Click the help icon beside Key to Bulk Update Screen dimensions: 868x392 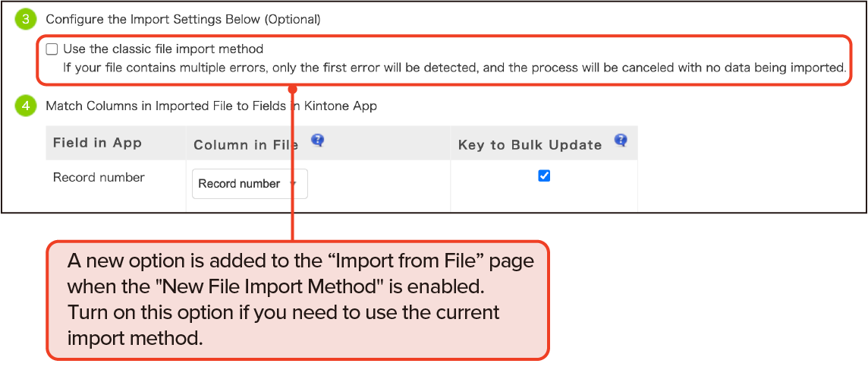point(621,140)
